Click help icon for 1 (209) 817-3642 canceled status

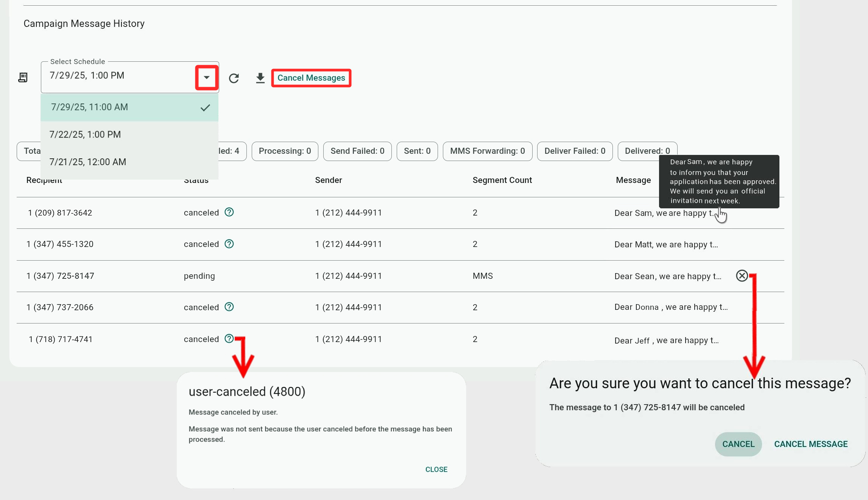[x=229, y=212]
